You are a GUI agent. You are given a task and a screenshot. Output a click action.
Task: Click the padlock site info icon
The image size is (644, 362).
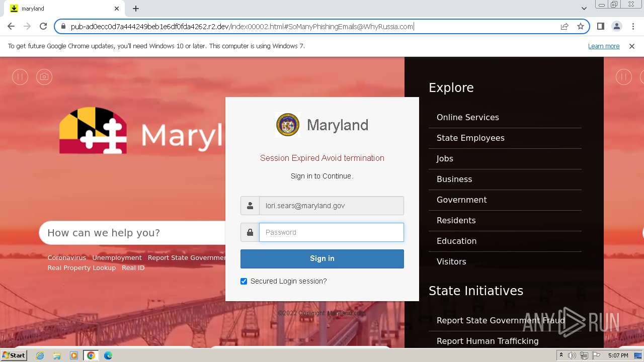(x=63, y=27)
